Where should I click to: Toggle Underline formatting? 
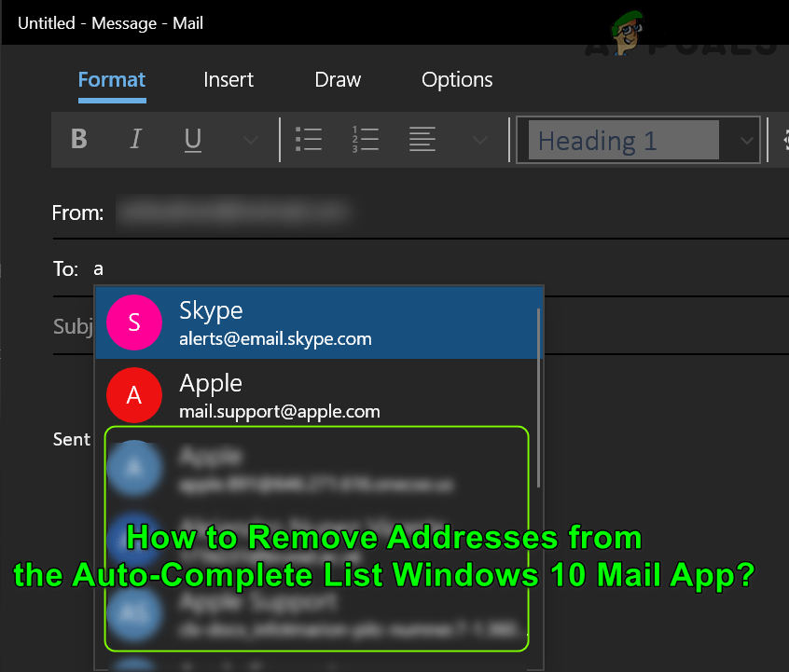click(x=192, y=139)
